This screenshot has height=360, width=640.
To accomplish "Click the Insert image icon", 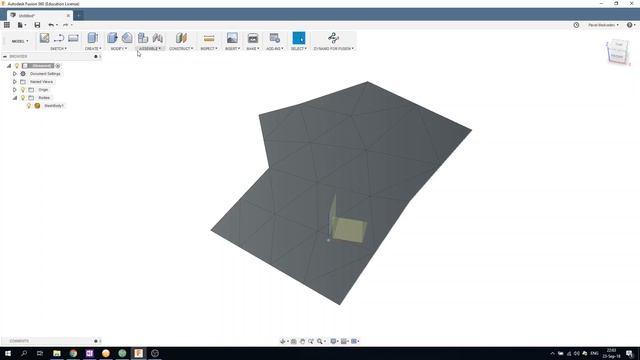I will pos(232,38).
